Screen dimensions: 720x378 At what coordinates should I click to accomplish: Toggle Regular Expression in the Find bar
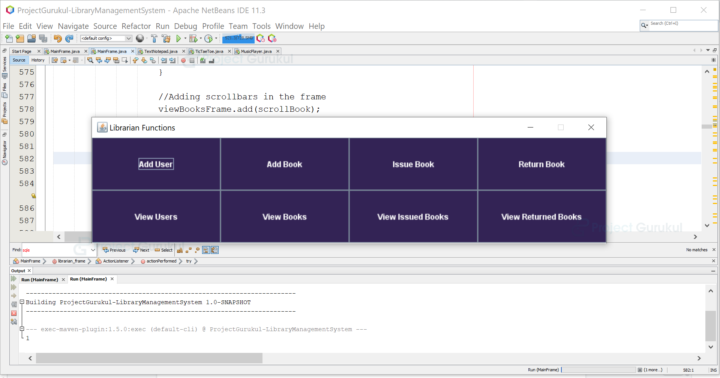[x=197, y=250]
